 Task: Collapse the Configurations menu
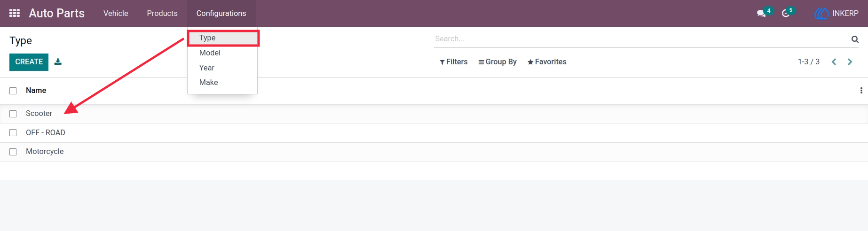click(x=221, y=13)
